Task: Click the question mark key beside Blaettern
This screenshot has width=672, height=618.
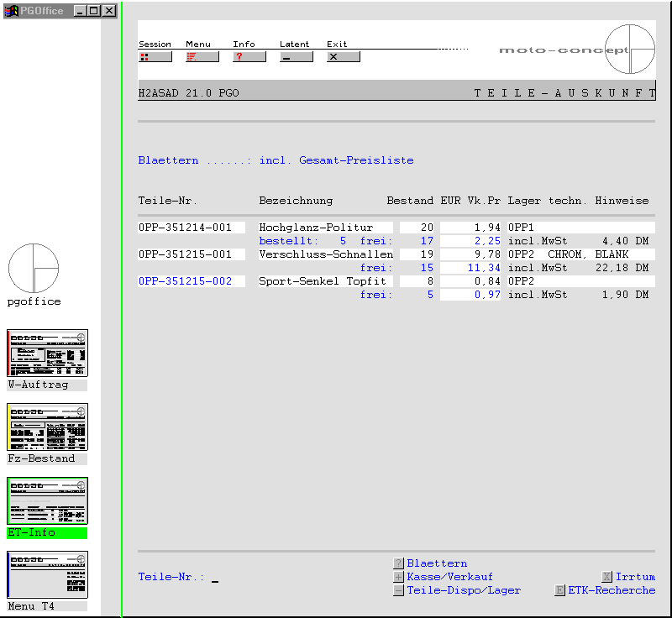Action: [398, 563]
